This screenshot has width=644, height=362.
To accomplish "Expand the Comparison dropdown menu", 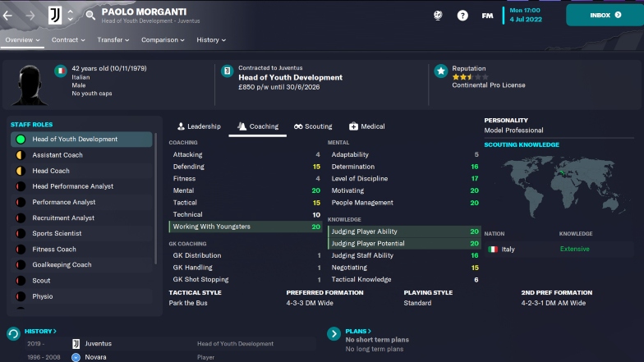I will [x=163, y=39].
